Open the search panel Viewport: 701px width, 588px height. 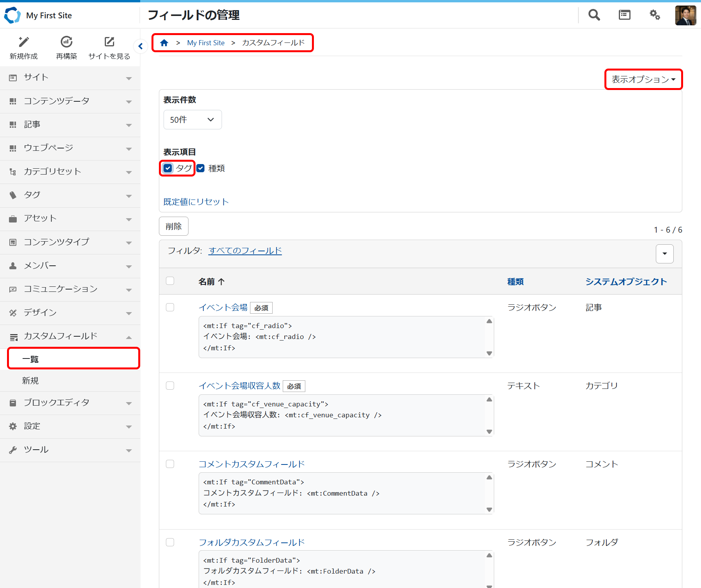594,15
